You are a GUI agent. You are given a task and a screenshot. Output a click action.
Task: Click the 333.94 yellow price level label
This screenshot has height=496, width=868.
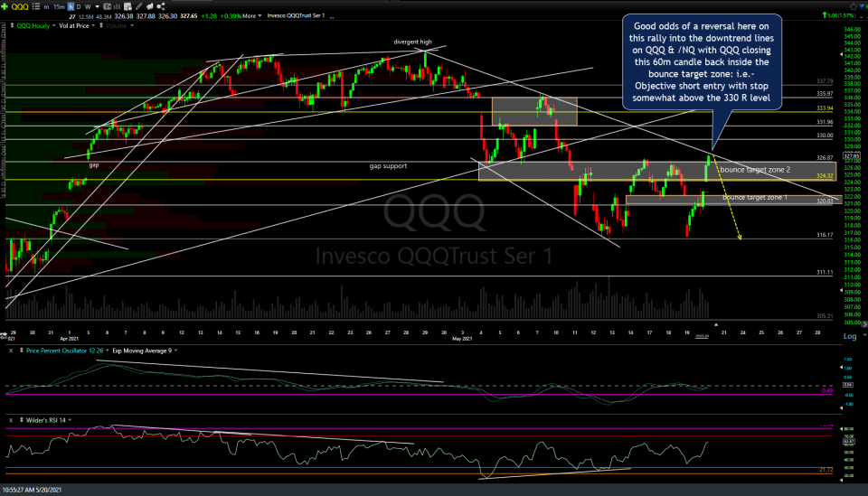click(825, 108)
